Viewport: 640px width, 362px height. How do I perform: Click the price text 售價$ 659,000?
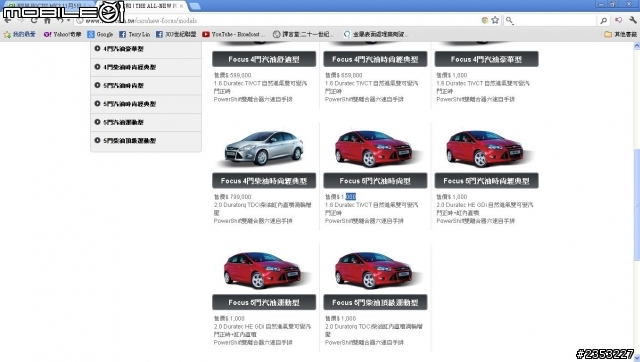coord(344,75)
